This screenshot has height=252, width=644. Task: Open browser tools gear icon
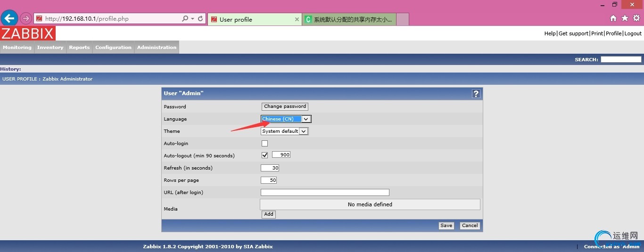(x=636, y=18)
